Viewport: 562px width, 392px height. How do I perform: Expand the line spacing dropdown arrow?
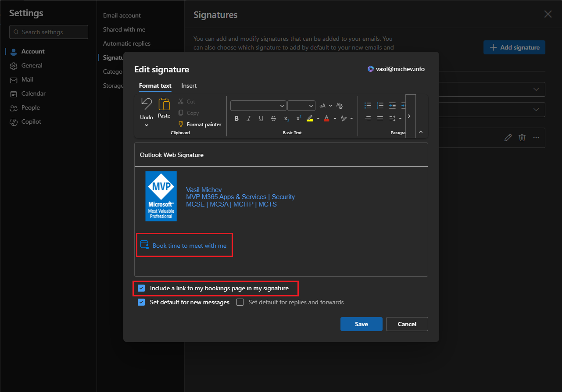(x=400, y=118)
